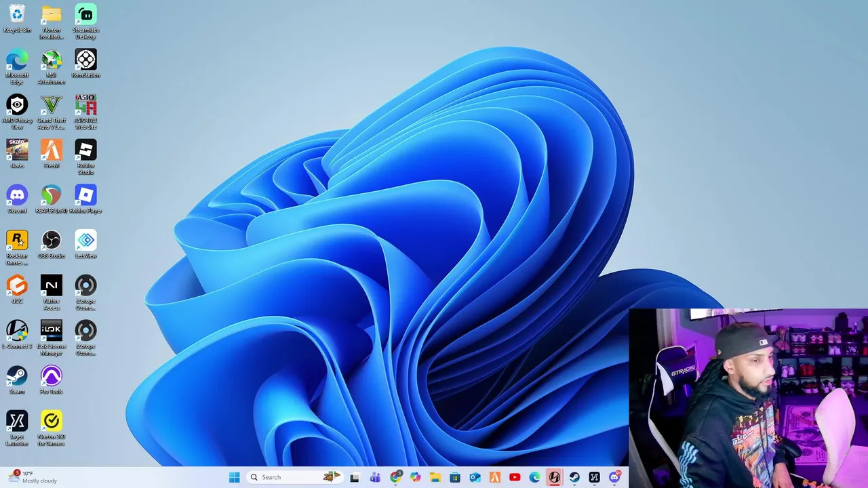Click the Discord icon on the taskbar
Viewport: 868px width, 488px height.
click(x=614, y=477)
